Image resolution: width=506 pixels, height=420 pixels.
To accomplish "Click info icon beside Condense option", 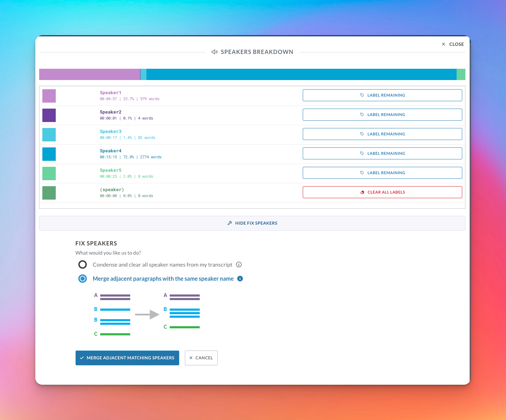I will 239,264.
